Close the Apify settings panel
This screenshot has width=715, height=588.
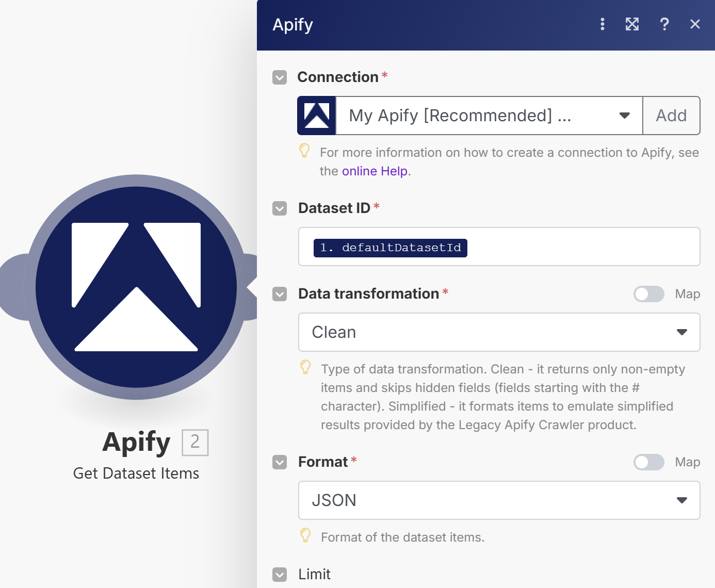coord(695,24)
